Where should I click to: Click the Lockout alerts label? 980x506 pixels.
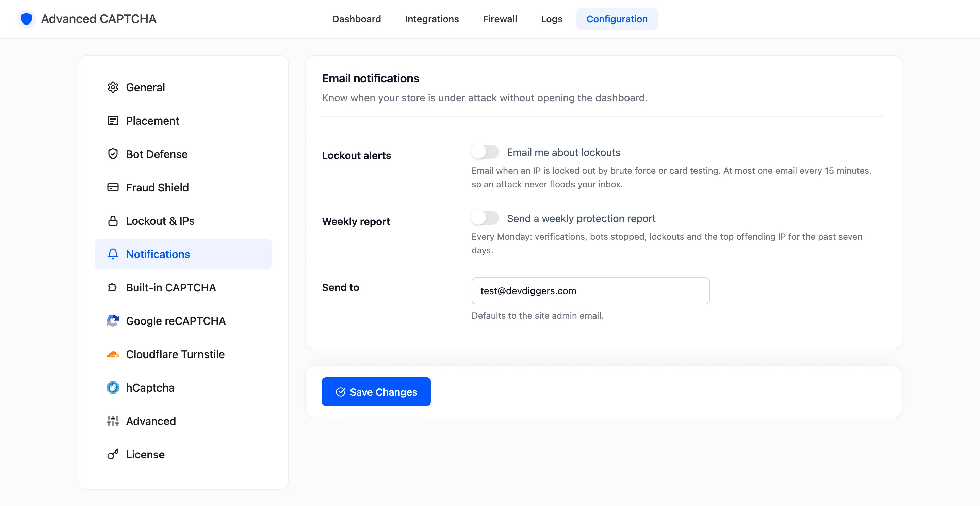[x=356, y=155]
